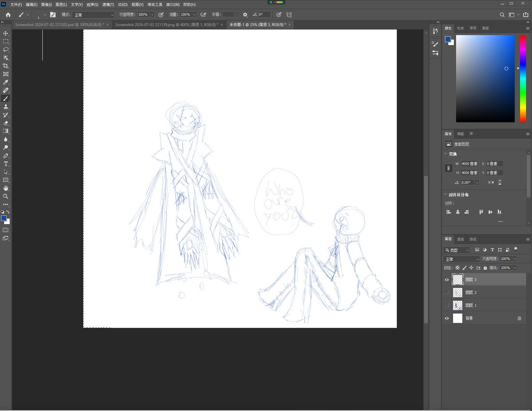Select the Horizontal Type tool
The image size is (532, 411).
6,164
